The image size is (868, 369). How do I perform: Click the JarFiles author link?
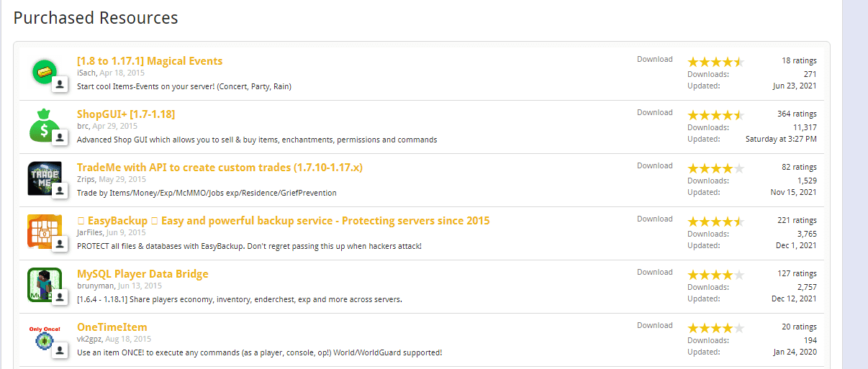pos(91,233)
